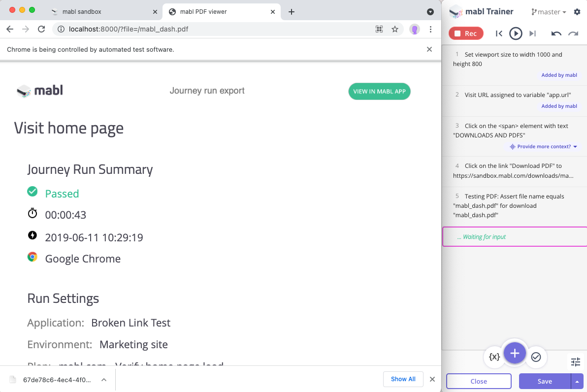Select step 5 Assert file name equals
The image size is (587, 392).
click(x=515, y=206)
